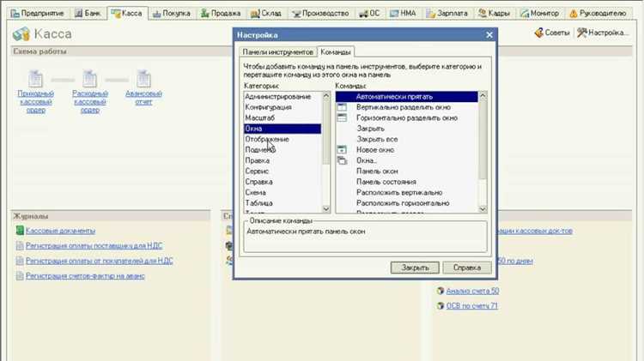
Task: Open the Кассовые документы journal link
Action: pyautogui.click(x=60, y=231)
